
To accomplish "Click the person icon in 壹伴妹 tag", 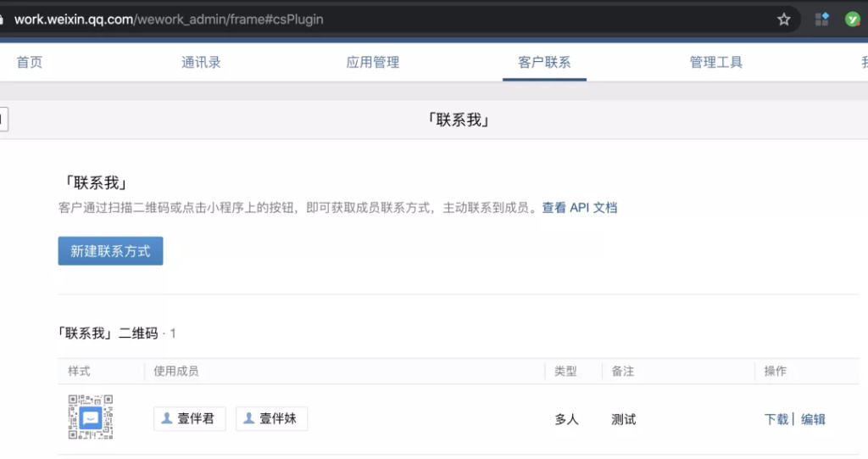I will click(249, 418).
